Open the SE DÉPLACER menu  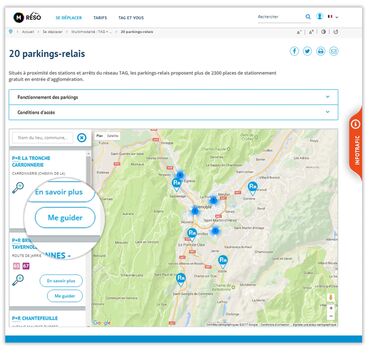(68, 18)
